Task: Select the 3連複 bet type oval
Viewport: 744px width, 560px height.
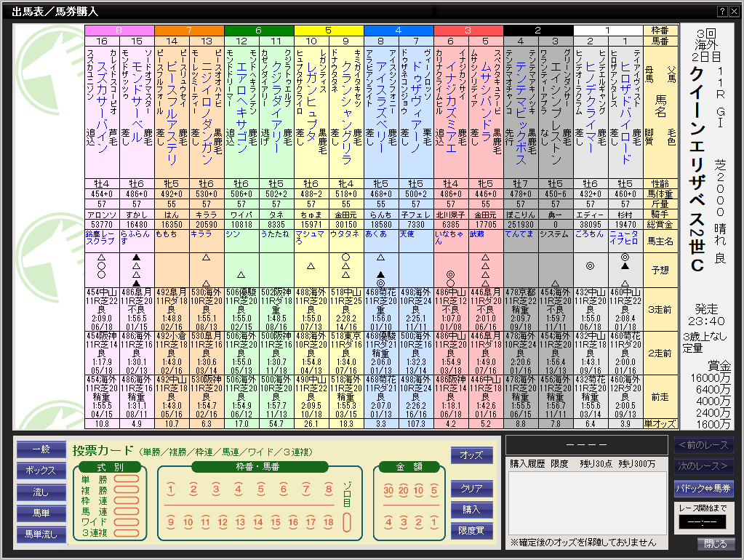Action: (127, 533)
